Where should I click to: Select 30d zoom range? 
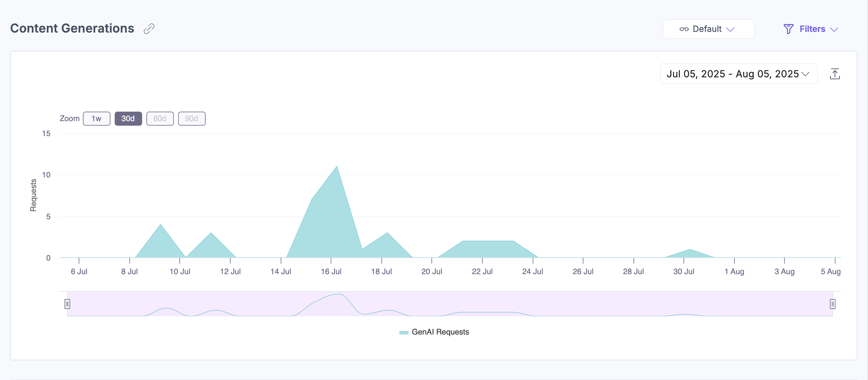pos(128,119)
